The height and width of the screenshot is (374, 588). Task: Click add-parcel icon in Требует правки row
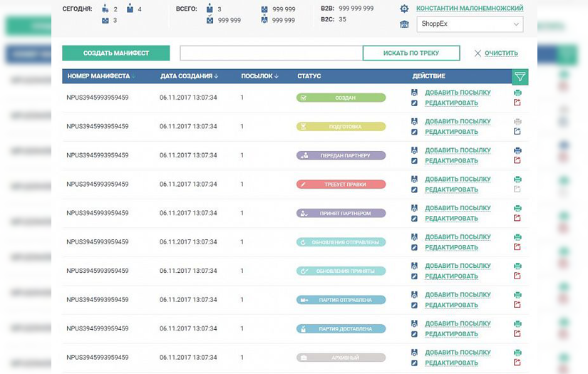pos(414,180)
